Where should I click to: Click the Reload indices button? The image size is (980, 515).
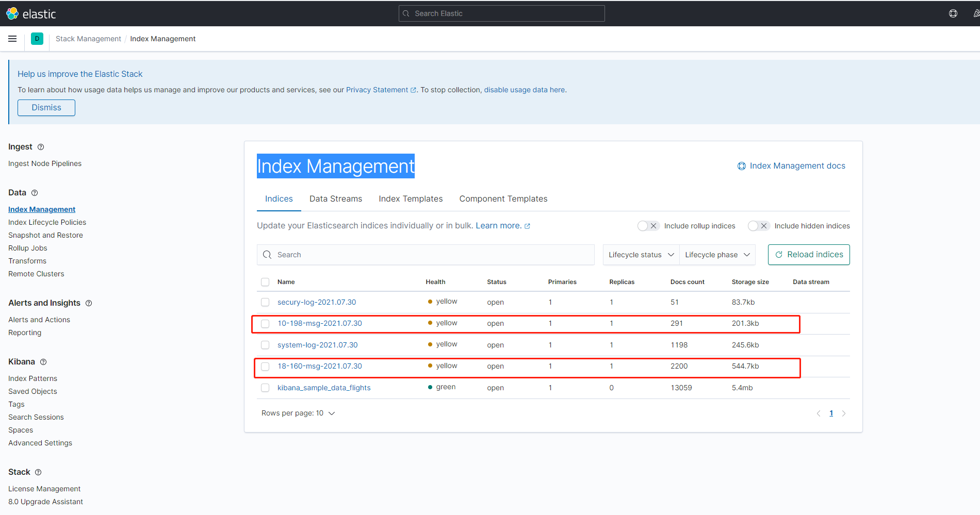809,255
